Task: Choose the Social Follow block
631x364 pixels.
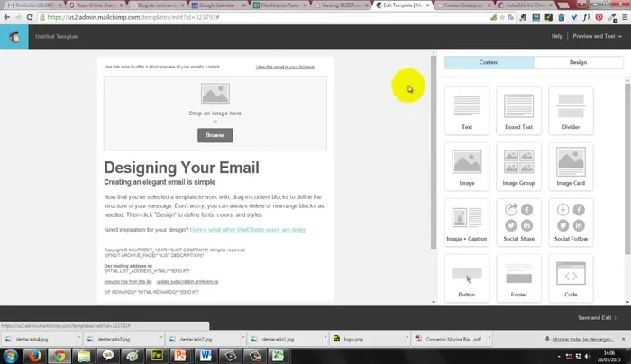Action: click(571, 223)
